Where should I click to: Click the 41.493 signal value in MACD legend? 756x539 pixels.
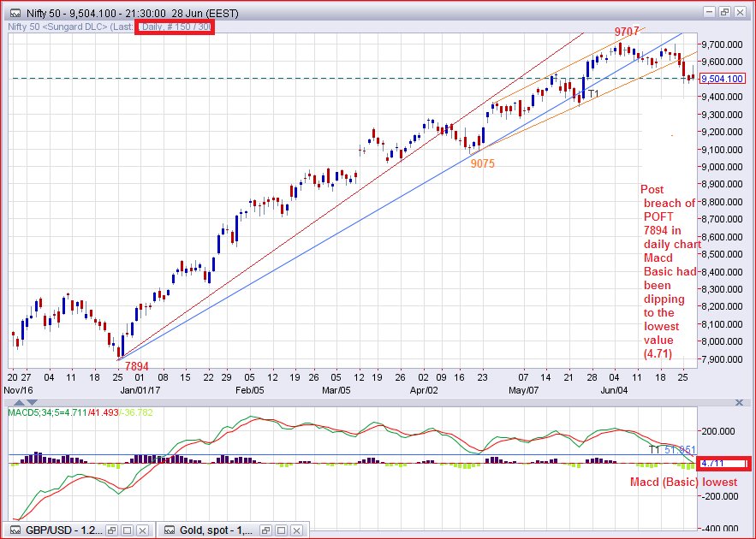point(104,412)
